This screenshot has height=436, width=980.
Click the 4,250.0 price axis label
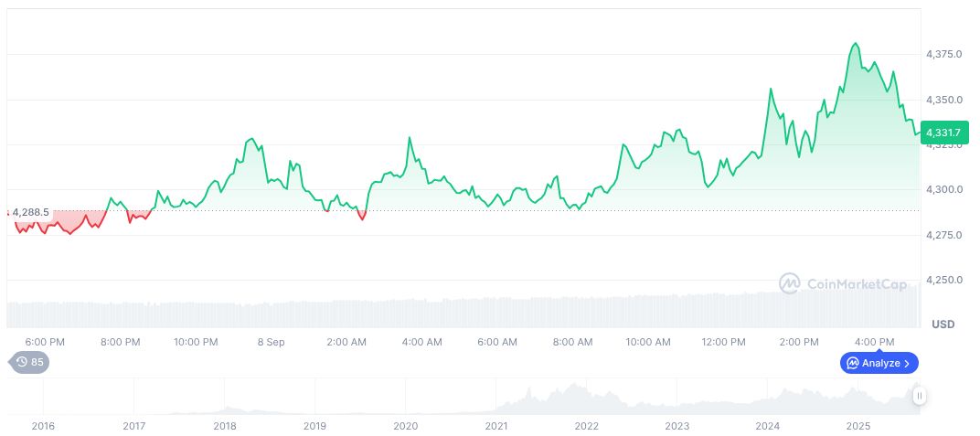point(943,280)
